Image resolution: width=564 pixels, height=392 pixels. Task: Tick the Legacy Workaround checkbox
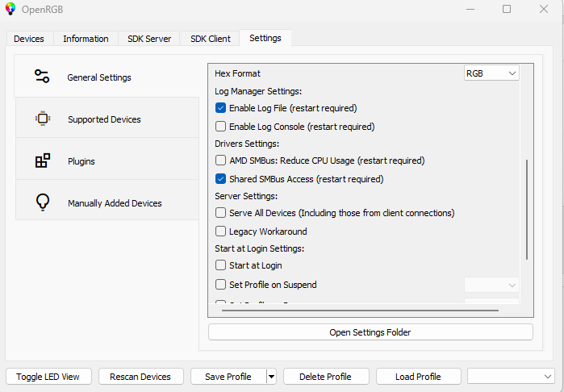coord(220,231)
